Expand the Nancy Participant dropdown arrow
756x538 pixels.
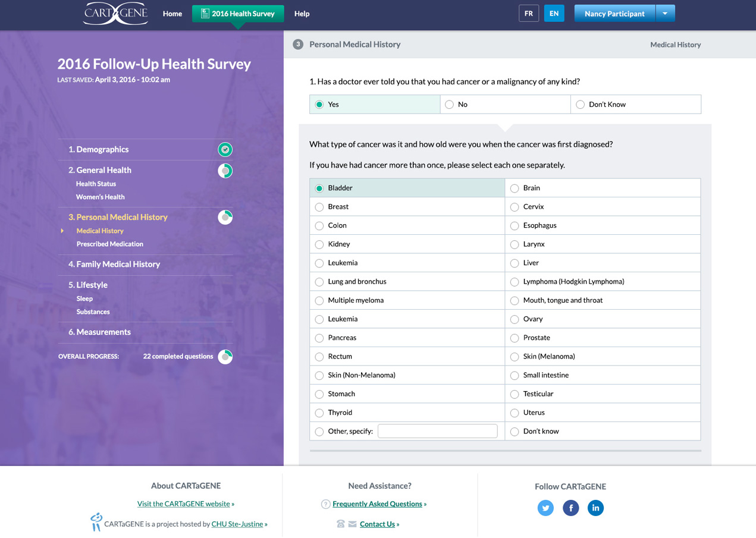(x=665, y=14)
